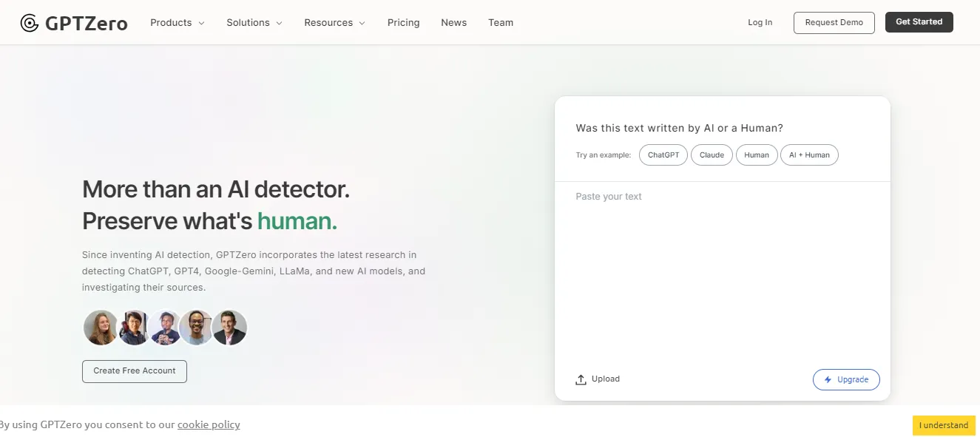Expand the Resources dropdown chevron

point(362,23)
